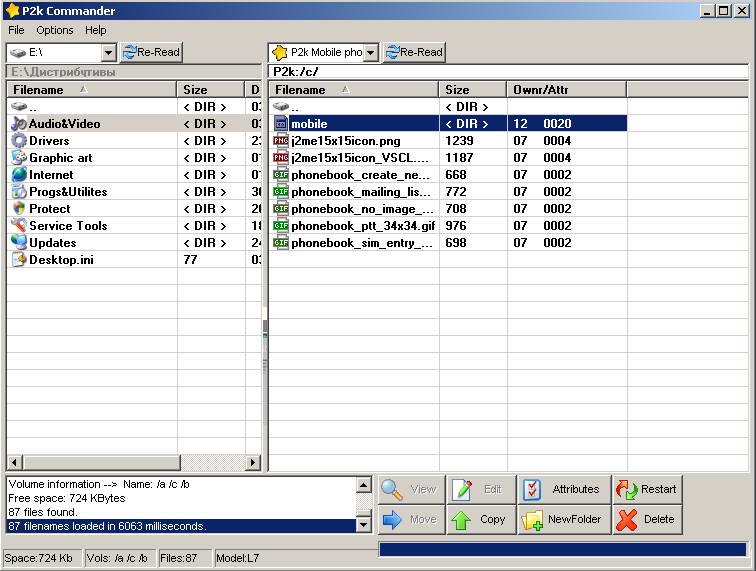
Task: Sort phone panel by Size header
Action: [473, 90]
